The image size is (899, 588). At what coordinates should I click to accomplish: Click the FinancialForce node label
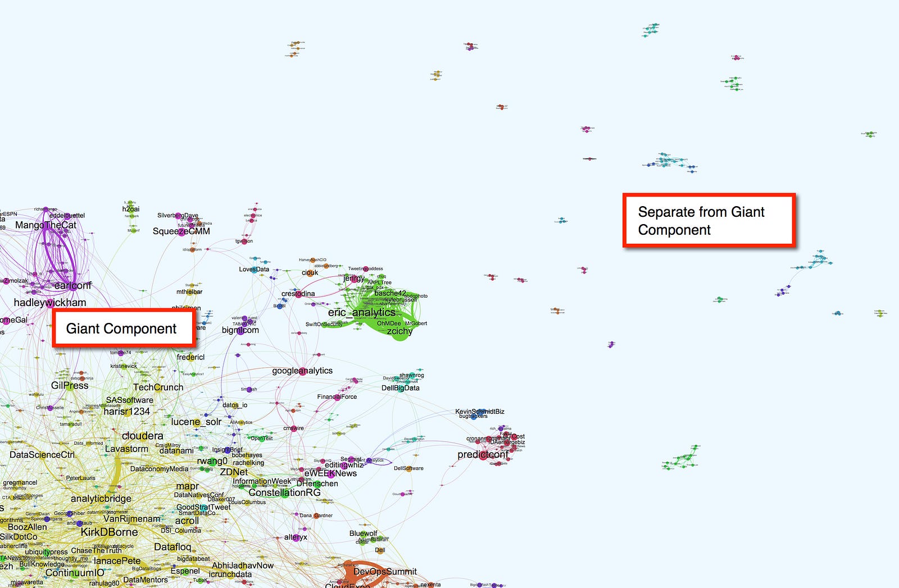(337, 397)
